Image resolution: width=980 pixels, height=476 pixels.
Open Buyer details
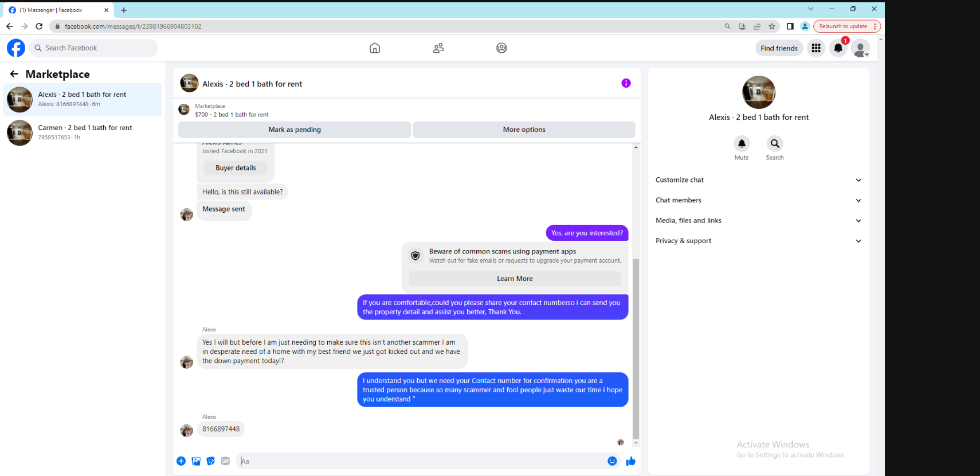click(236, 168)
